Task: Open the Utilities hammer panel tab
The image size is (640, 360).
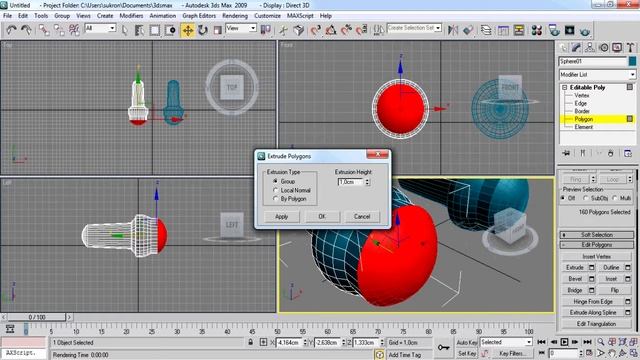Action: (x=630, y=47)
